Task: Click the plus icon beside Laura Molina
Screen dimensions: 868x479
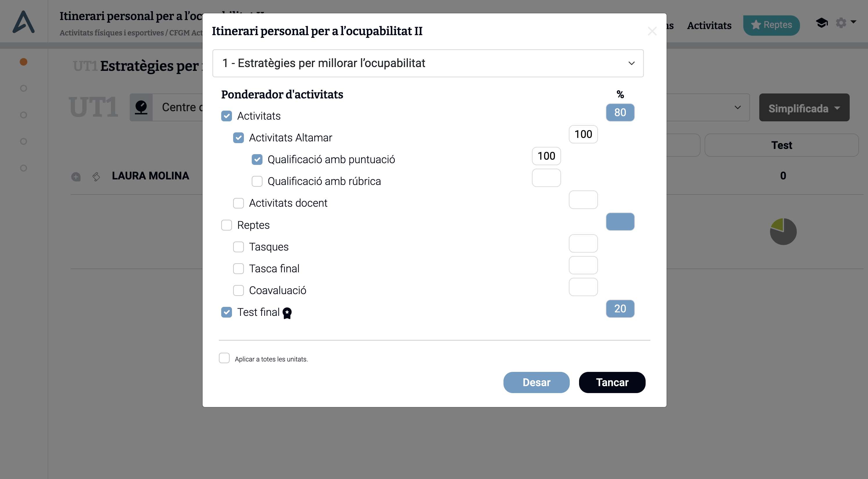Action: point(76,177)
